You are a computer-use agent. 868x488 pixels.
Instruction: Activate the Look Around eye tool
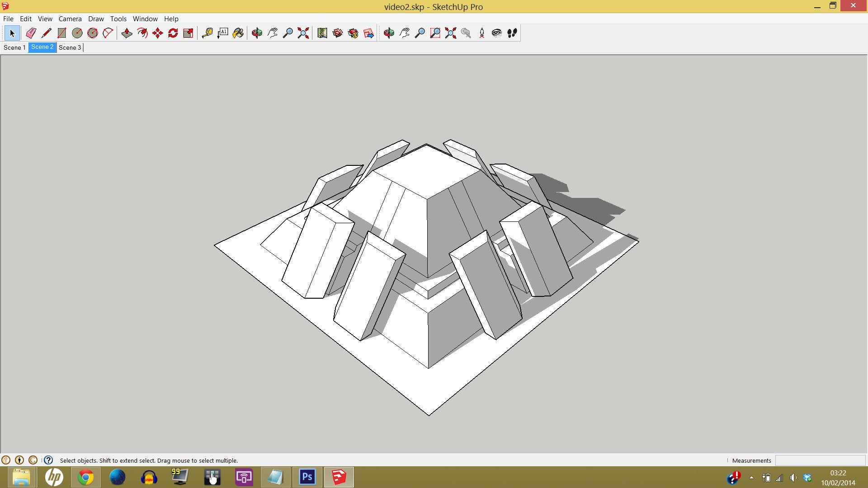(x=496, y=33)
